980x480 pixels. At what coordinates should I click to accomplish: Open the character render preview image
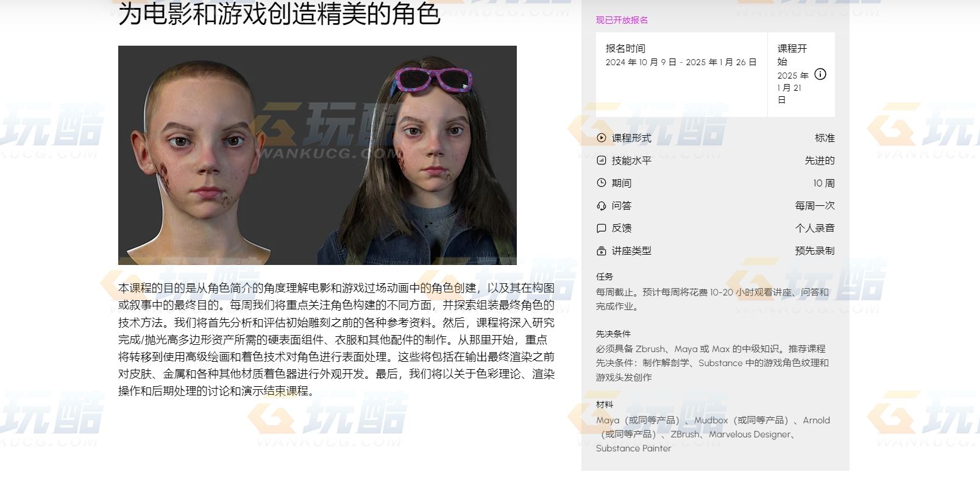(318, 155)
